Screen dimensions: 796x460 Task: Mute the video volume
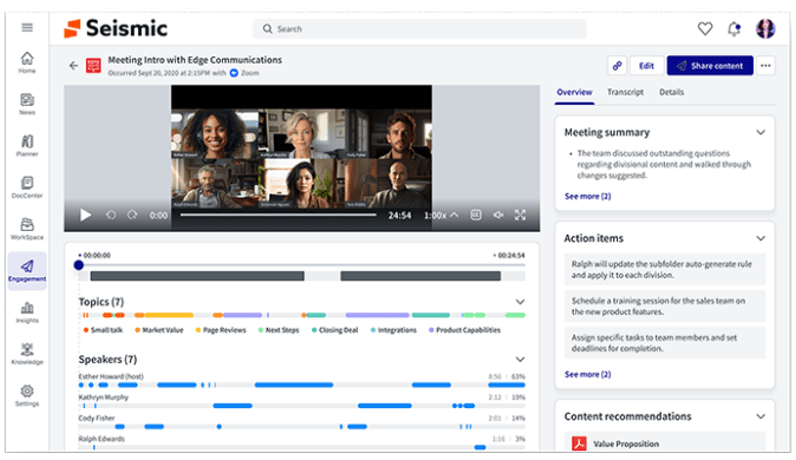coord(498,214)
